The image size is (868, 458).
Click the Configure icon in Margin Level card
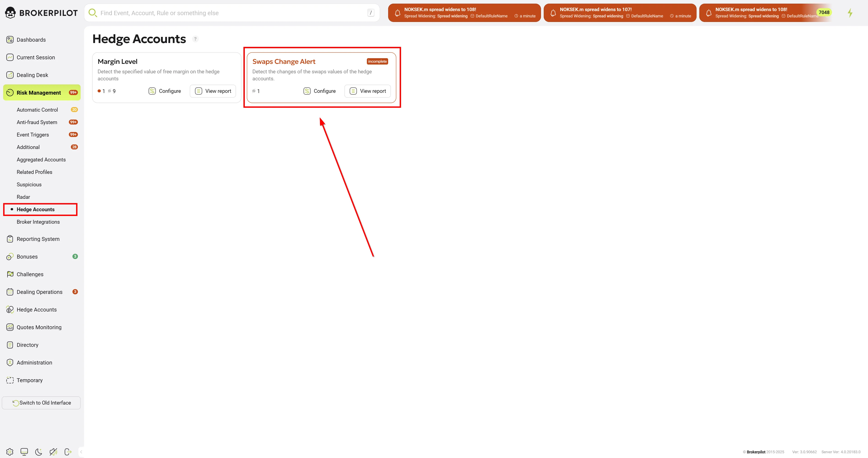(152, 91)
